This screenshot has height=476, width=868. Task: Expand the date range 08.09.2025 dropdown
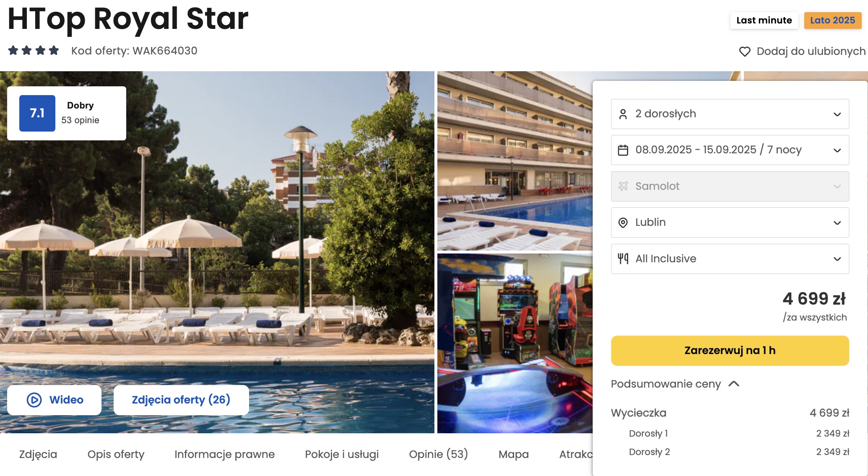pos(730,150)
